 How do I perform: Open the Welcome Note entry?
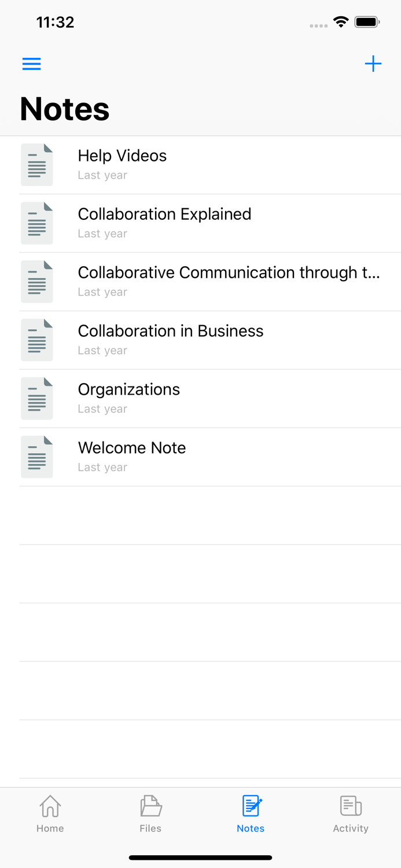point(132,448)
